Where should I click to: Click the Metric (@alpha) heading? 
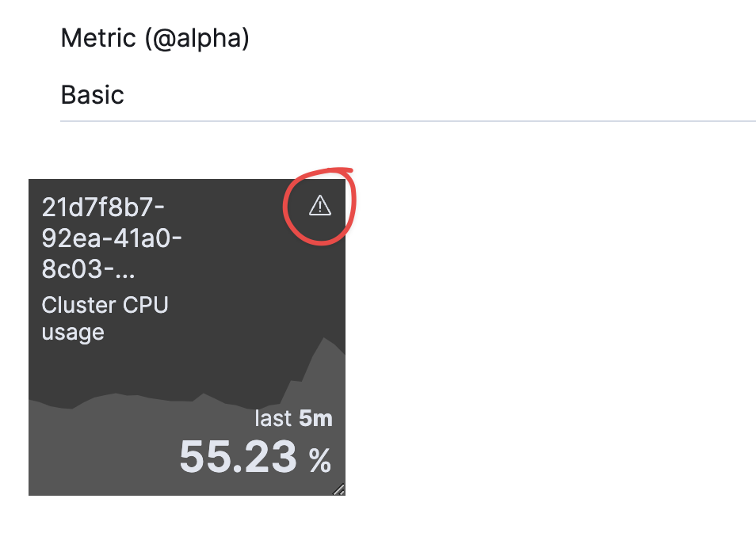click(x=155, y=37)
